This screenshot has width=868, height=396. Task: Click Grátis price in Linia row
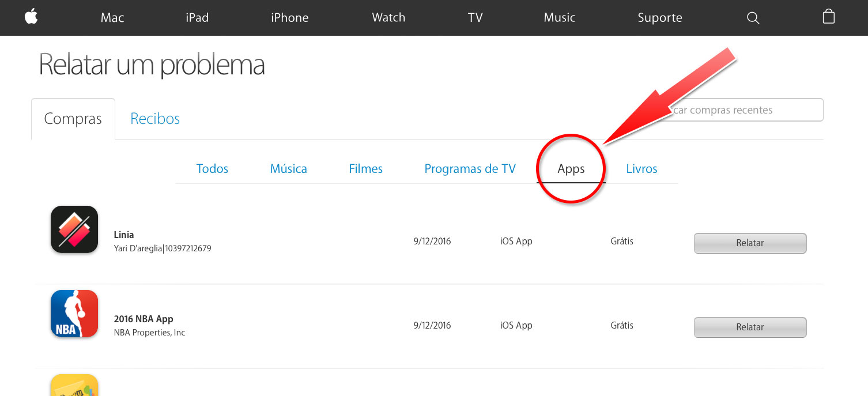click(622, 242)
